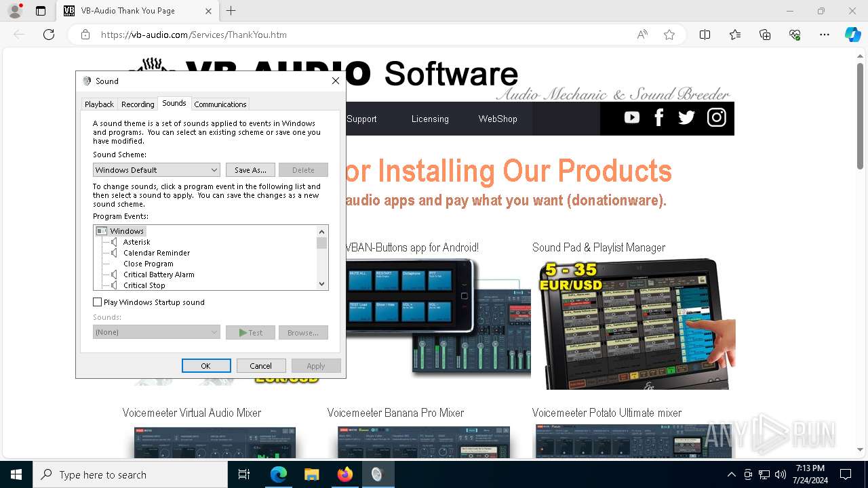The width and height of the screenshot is (868, 488).
Task: Open VB-Audio Instagram icon
Action: pos(717,118)
